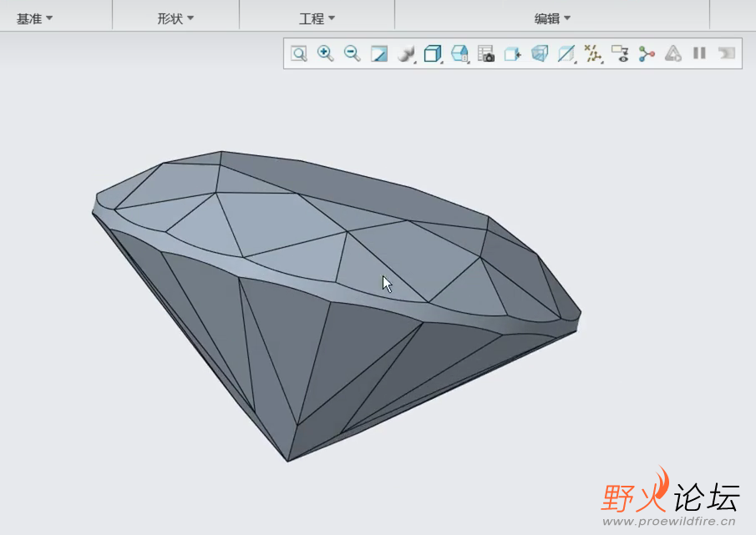Image resolution: width=756 pixels, height=535 pixels.
Task: Open the Display Style cube icon
Action: pos(432,53)
